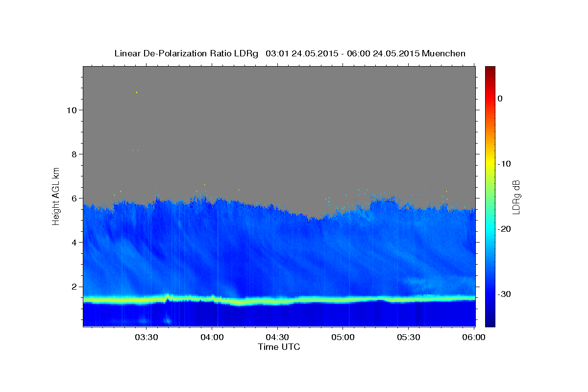The width and height of the screenshot is (588, 392).
Task: Click the height tick label 4
Action: pyautogui.click(x=74, y=243)
